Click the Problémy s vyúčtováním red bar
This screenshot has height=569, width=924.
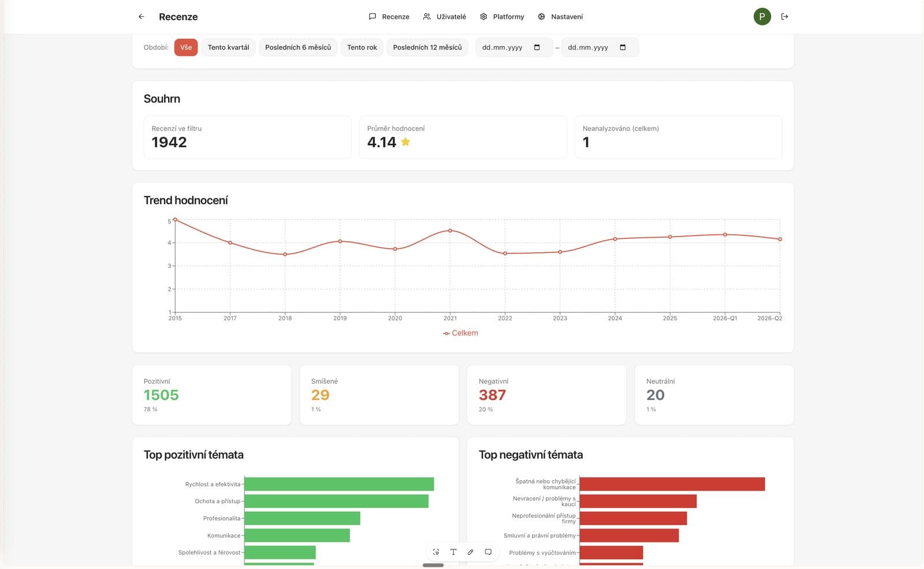click(612, 552)
